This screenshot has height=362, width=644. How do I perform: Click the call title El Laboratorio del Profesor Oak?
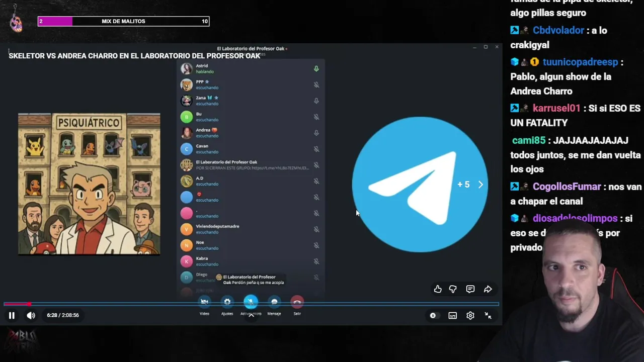coord(251,49)
